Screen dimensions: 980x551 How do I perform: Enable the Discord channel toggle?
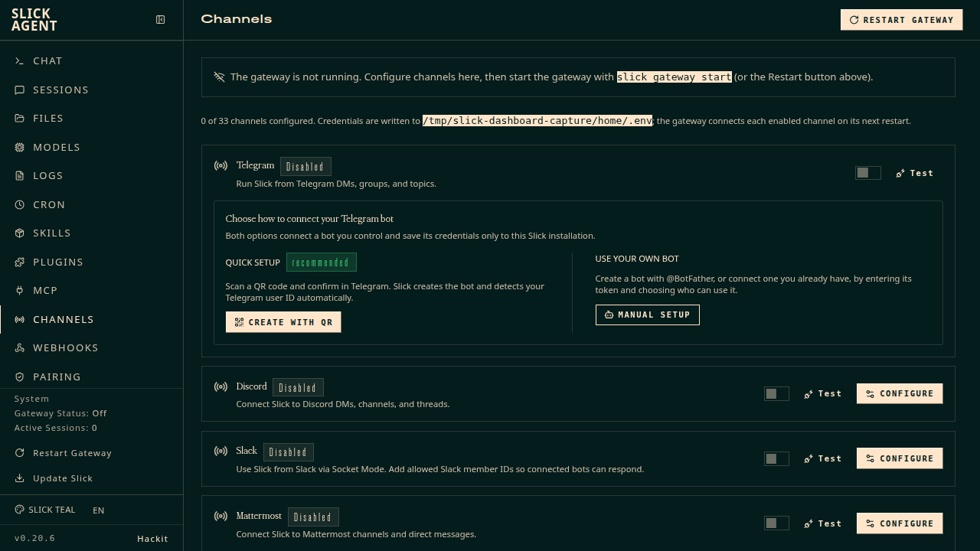(776, 393)
